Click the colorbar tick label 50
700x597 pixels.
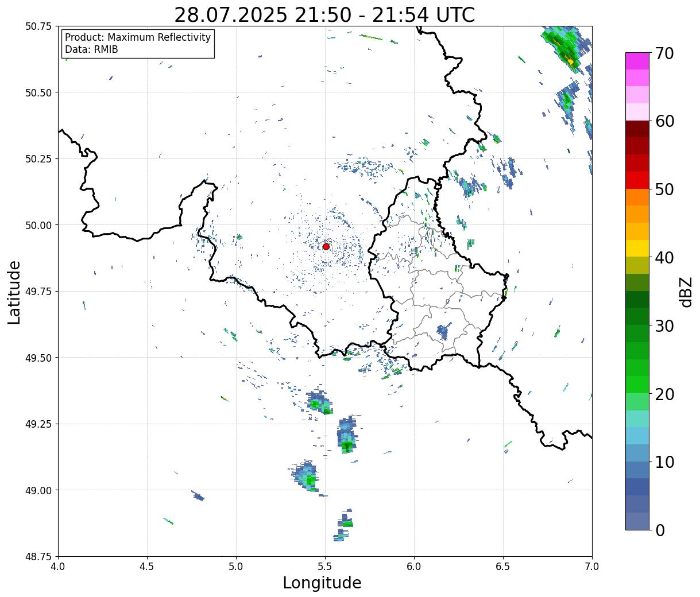click(x=665, y=189)
